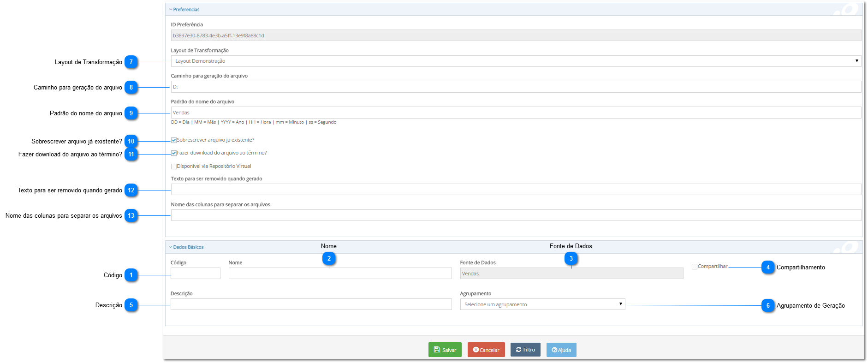Open the Agrupamento dropdown

tap(542, 304)
